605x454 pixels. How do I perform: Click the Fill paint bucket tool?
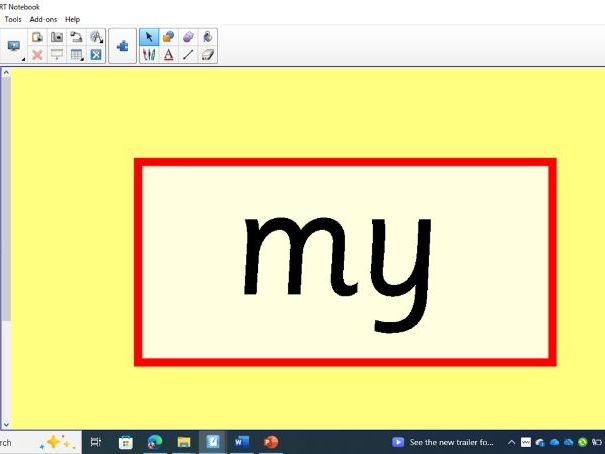pyautogui.click(x=207, y=37)
